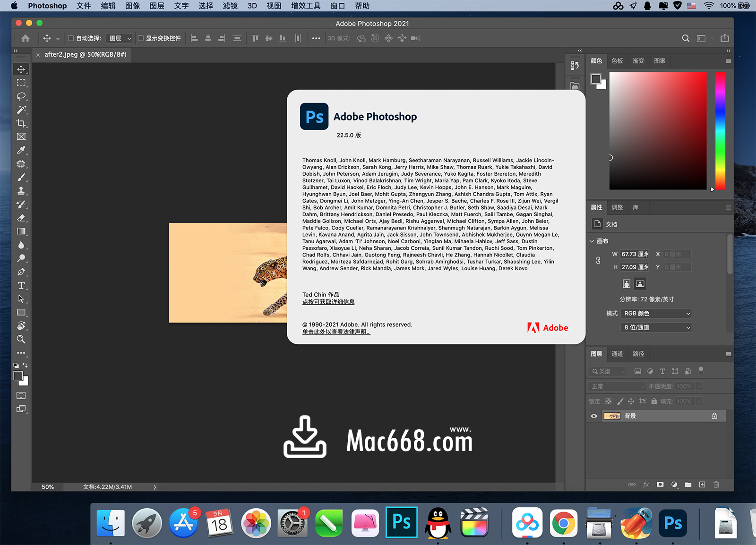Pick a color in the color field
The image size is (756, 545).
coord(658,131)
